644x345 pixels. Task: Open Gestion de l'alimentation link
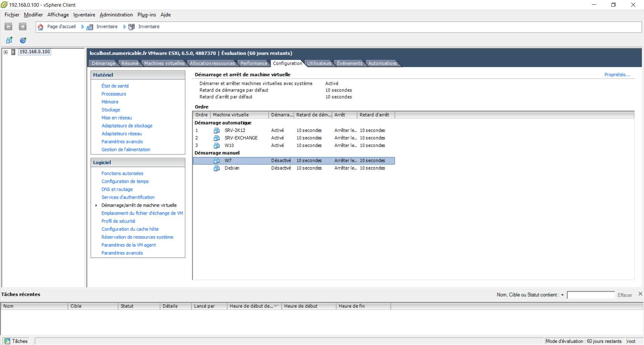coord(126,150)
